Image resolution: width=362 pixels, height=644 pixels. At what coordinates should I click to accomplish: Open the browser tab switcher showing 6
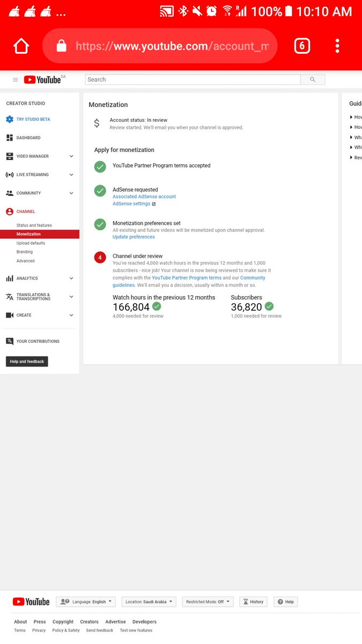(302, 46)
